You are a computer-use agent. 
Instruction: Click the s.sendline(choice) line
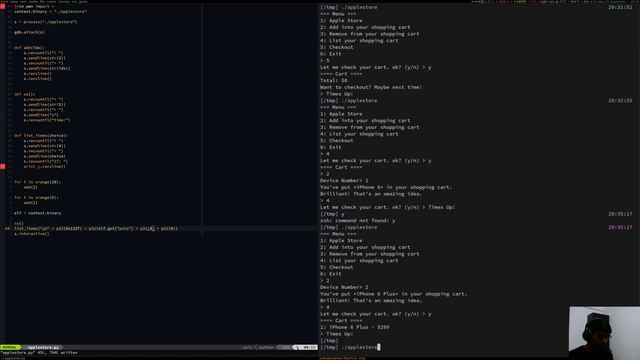coord(44,156)
